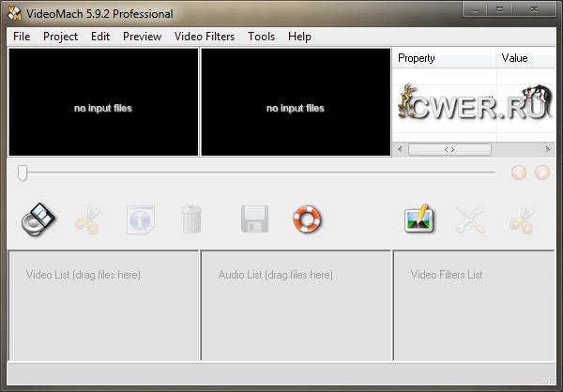Click the add video filter picture icon
Image resolution: width=563 pixels, height=392 pixels.
tap(418, 219)
